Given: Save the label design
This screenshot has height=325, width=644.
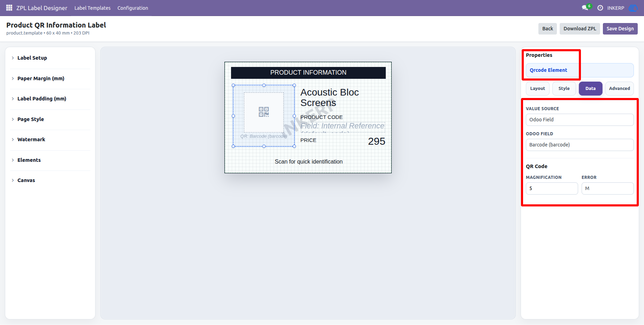Looking at the screenshot, I should [x=620, y=29].
